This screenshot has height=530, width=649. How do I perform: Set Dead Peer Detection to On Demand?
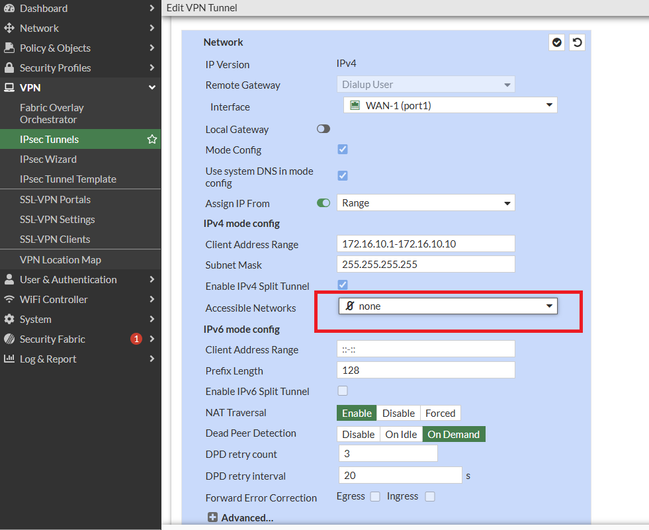coord(454,434)
